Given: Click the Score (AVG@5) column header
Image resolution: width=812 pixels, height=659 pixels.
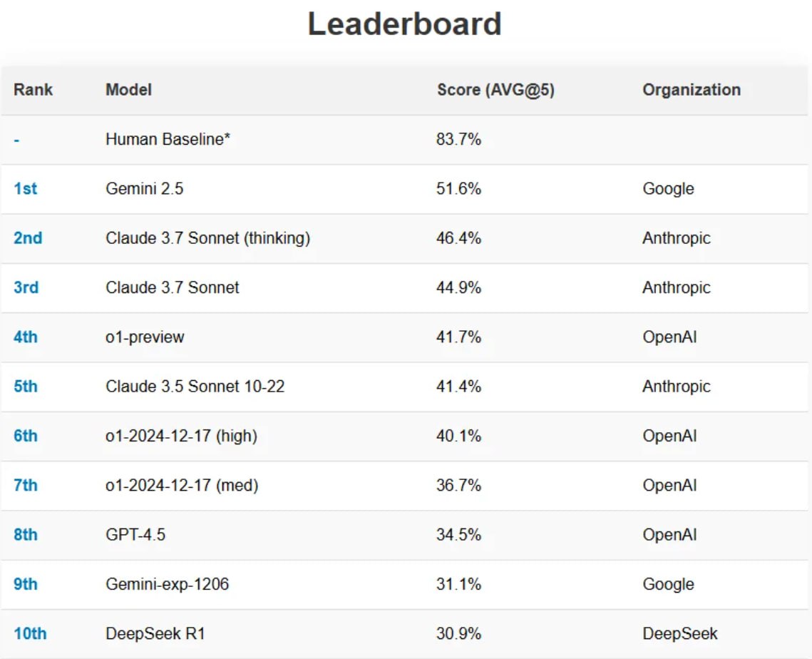Looking at the screenshot, I should coord(495,90).
